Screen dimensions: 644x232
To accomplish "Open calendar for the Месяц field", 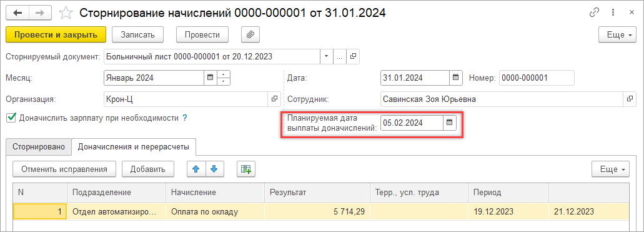I will [210, 78].
